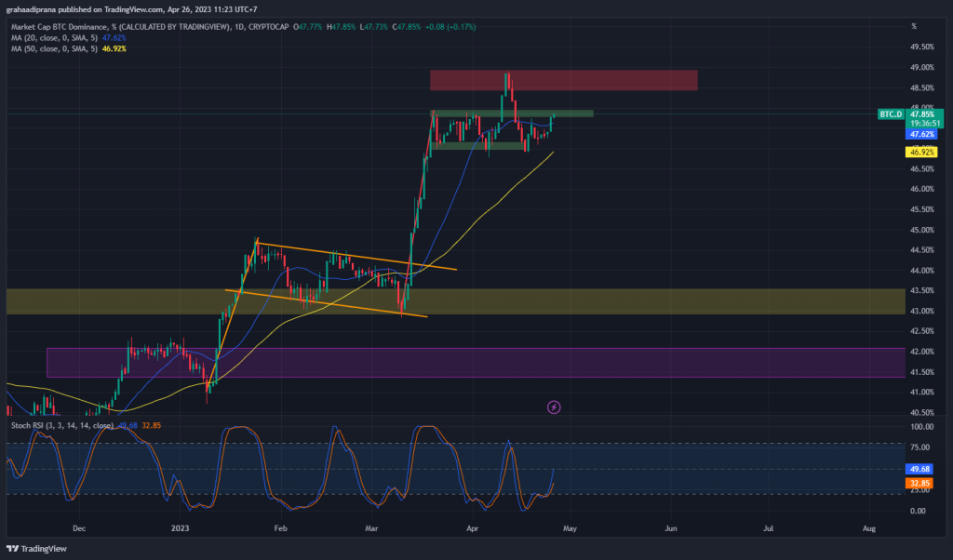
Task: Click the purple lightning bolt event icon
Action: (554, 407)
